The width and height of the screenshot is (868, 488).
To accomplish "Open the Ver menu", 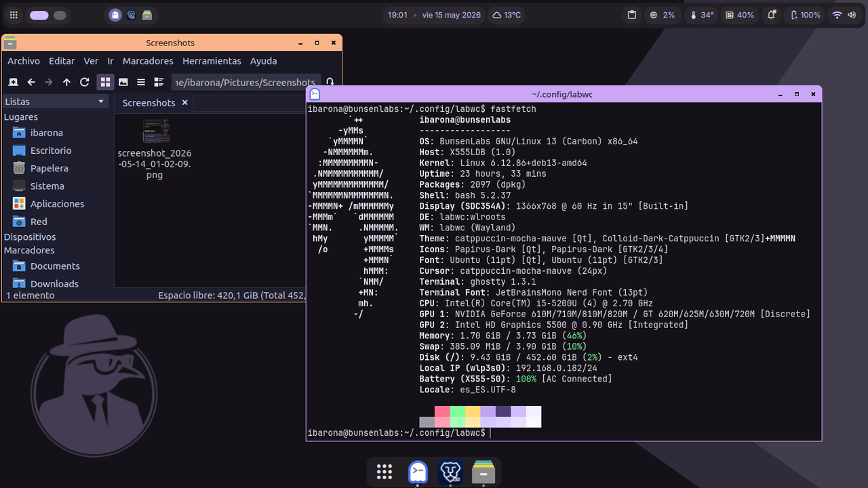I will (x=91, y=61).
